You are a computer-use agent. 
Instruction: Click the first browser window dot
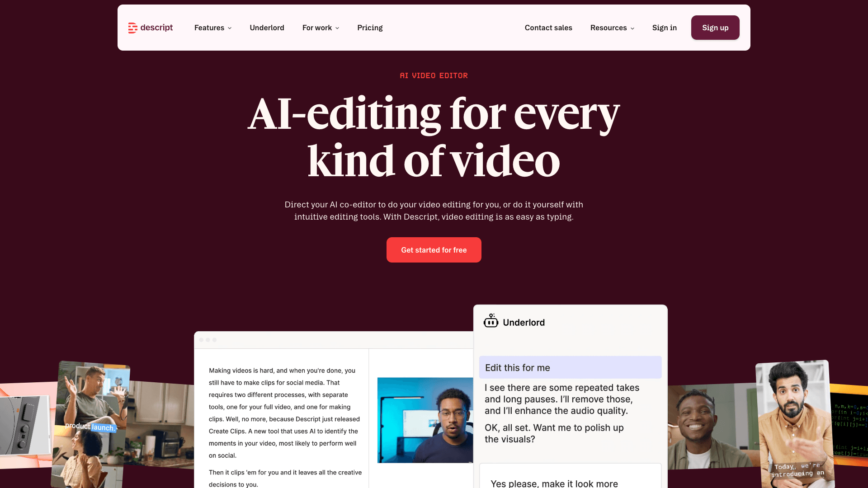pyautogui.click(x=202, y=340)
